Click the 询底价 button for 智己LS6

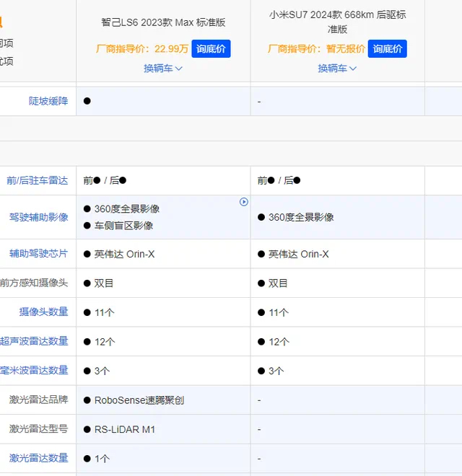(211, 48)
